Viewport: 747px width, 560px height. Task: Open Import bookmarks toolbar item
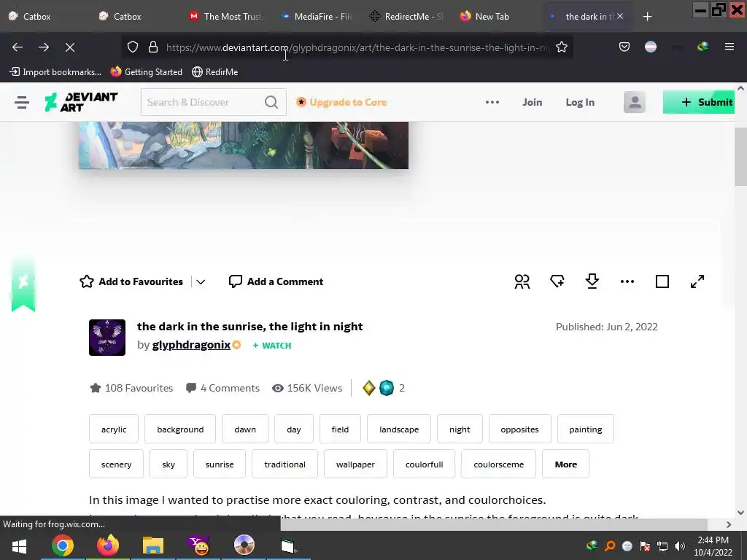55,72
